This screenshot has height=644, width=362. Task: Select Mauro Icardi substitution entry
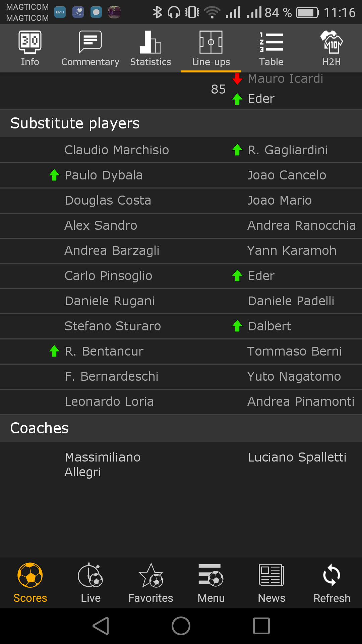coord(285,79)
